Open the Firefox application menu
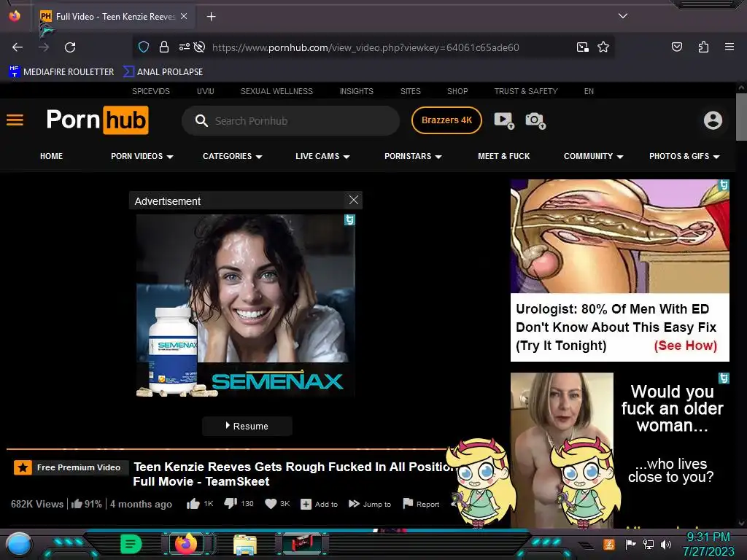The width and height of the screenshot is (747, 560). [x=729, y=47]
